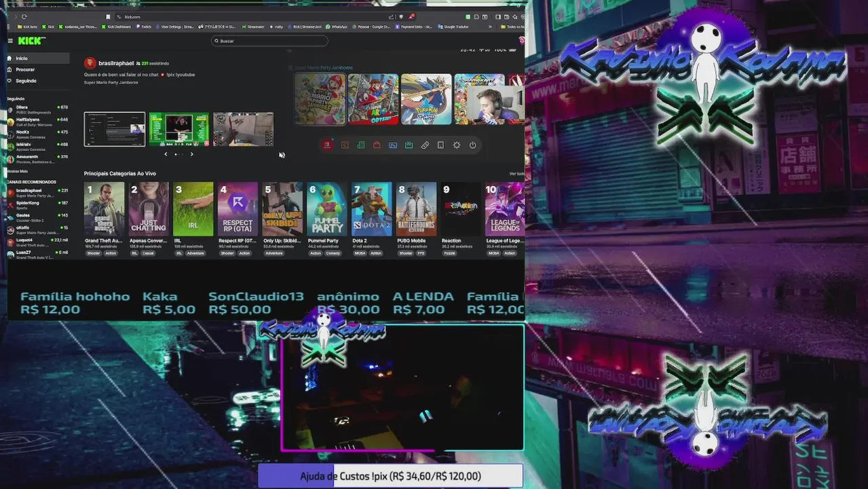Select the green soccer overlay stream thumbnail
The height and width of the screenshot is (489, 868).
pyautogui.click(x=179, y=129)
